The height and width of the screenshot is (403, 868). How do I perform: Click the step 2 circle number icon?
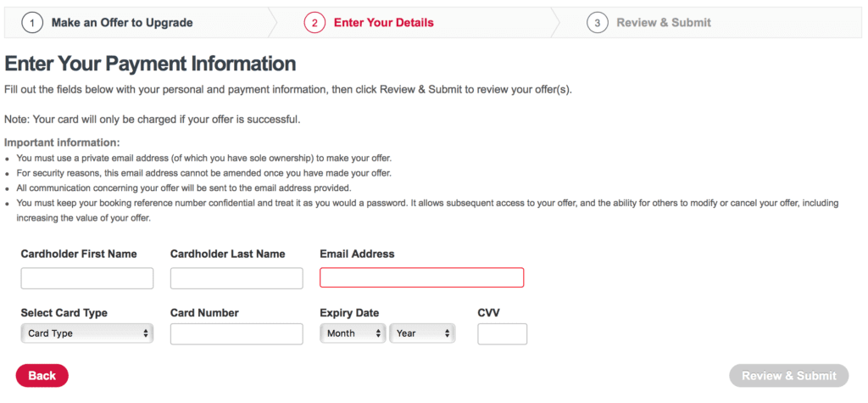tap(314, 23)
